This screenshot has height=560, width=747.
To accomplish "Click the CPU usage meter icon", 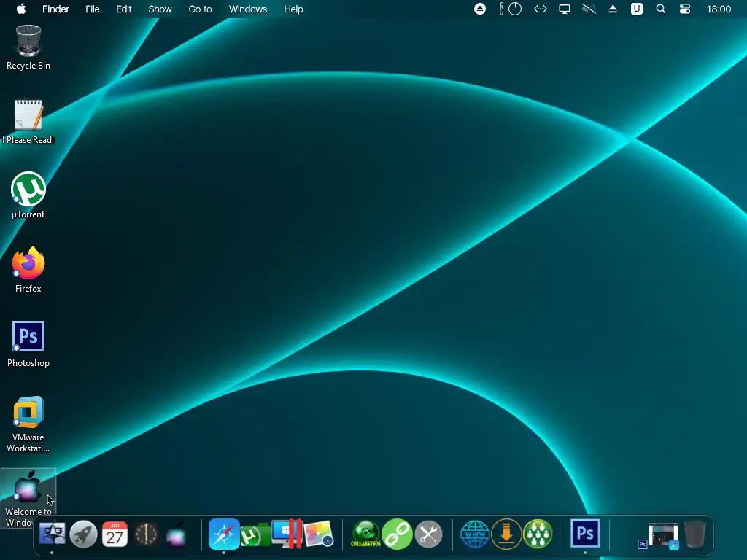I will point(511,9).
